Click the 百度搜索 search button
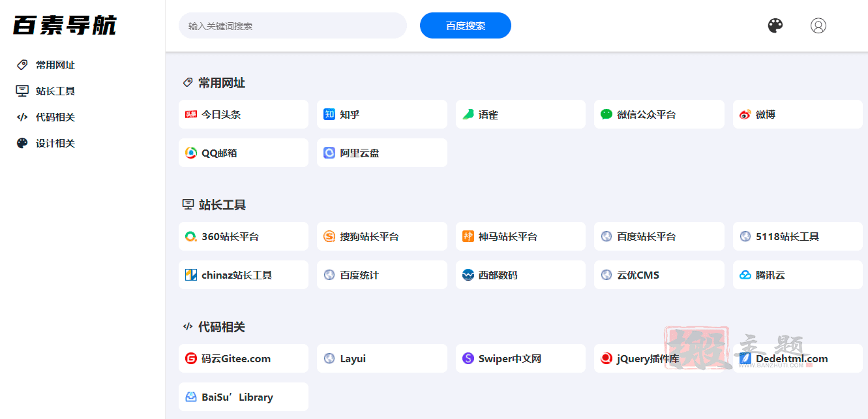868x419 pixels. point(466,25)
